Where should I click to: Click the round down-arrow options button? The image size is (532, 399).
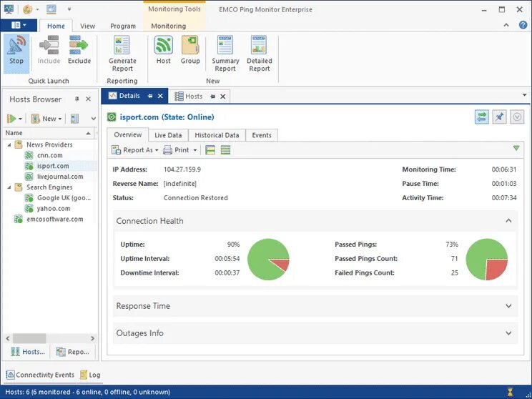tap(517, 117)
